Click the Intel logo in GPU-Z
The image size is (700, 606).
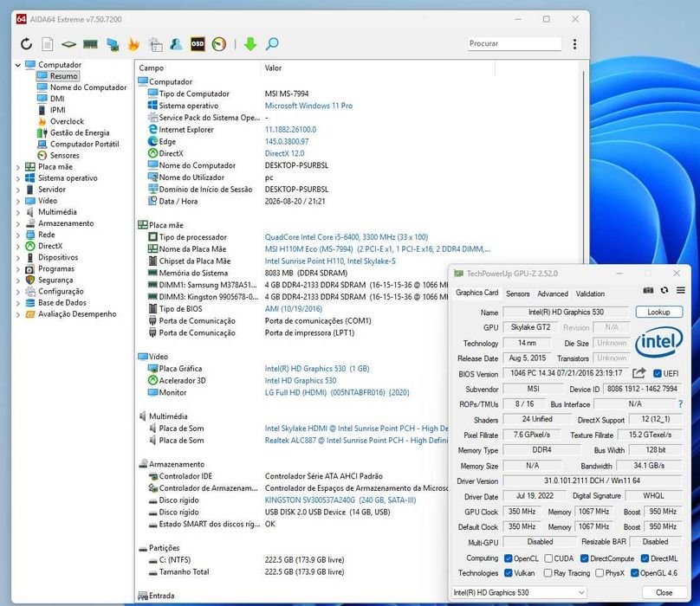click(659, 342)
